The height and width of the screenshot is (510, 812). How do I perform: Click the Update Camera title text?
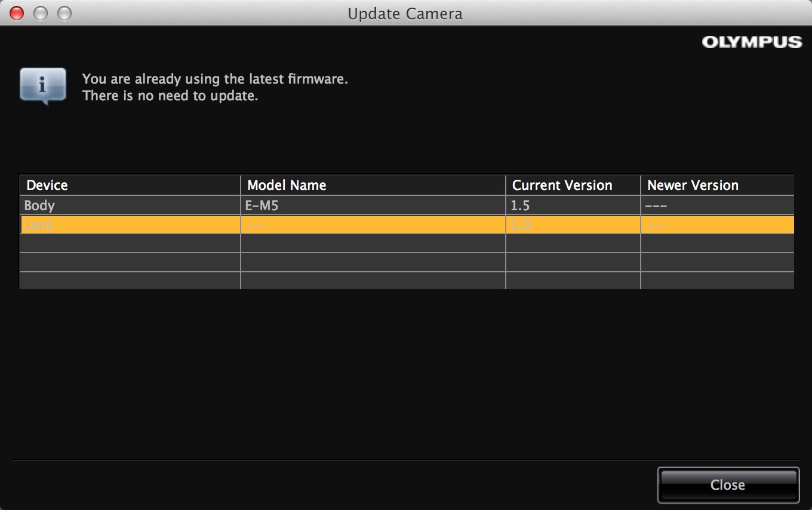coord(405,14)
